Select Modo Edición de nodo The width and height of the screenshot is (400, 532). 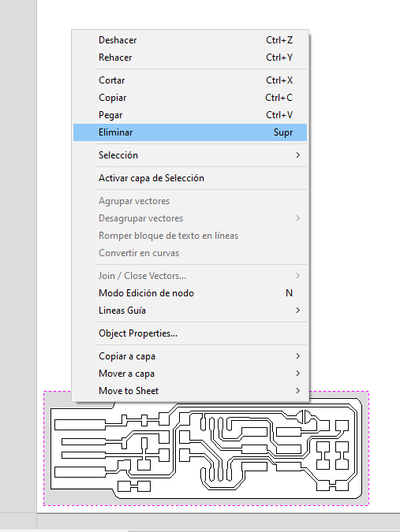tap(190, 293)
